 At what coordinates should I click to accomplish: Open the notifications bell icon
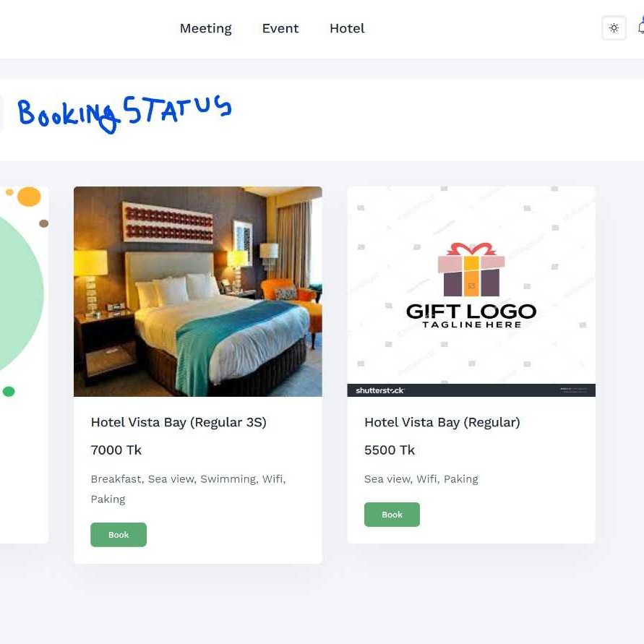640,27
